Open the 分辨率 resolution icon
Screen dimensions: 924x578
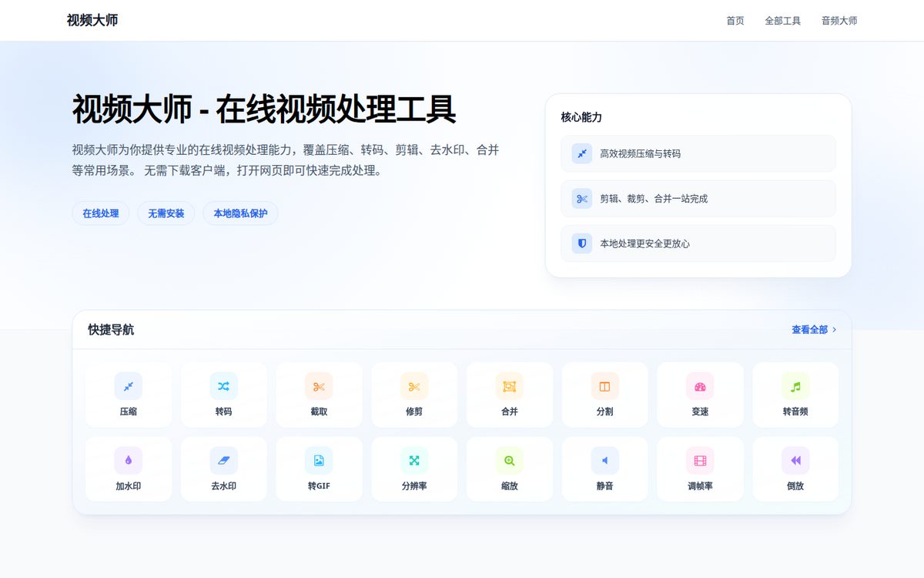click(414, 461)
